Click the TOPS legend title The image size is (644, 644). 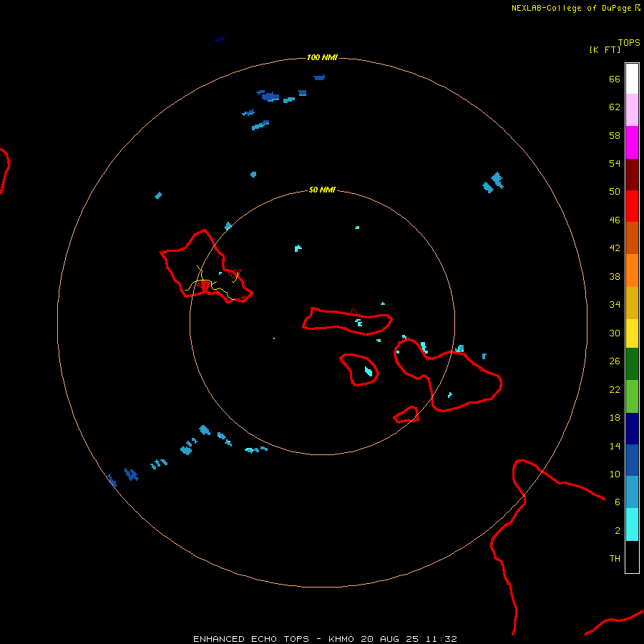[629, 43]
